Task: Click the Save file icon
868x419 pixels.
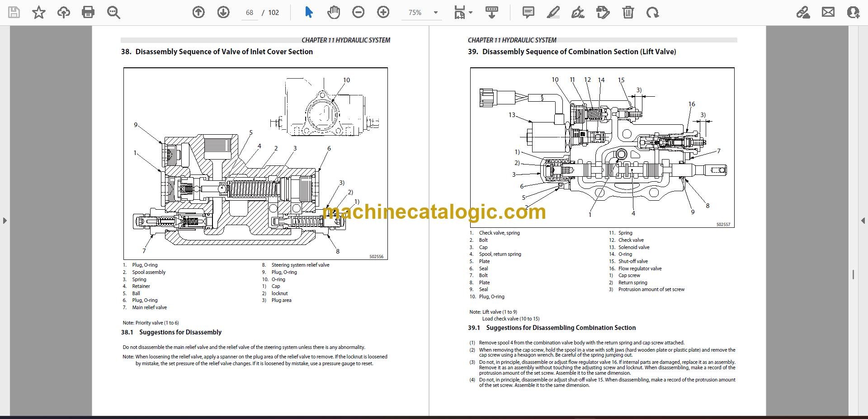Action: pos(14,12)
